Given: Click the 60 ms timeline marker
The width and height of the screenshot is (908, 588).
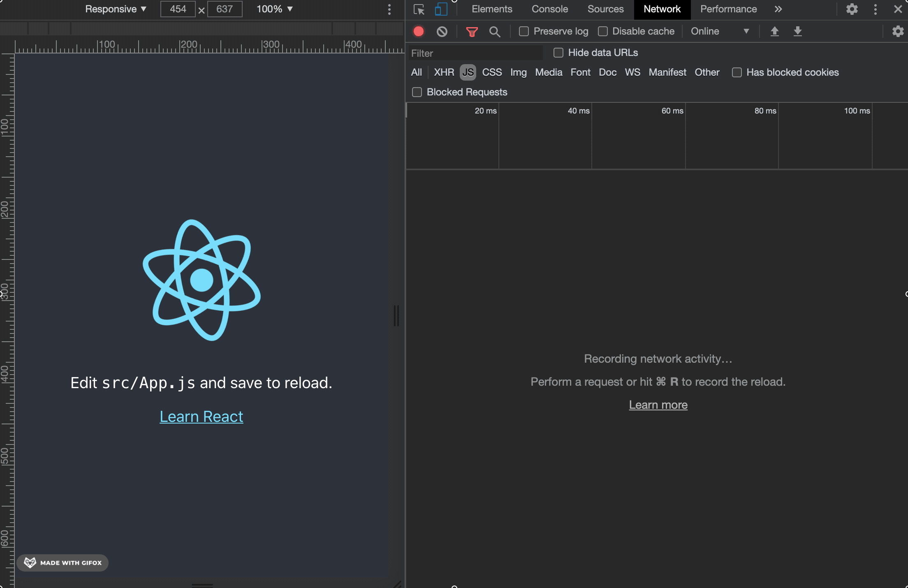Looking at the screenshot, I should 672,111.
